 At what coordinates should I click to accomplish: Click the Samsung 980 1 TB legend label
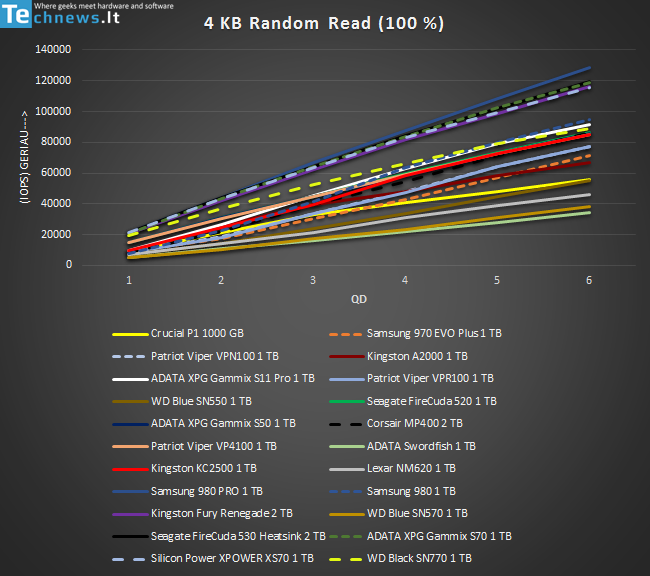coord(411,491)
